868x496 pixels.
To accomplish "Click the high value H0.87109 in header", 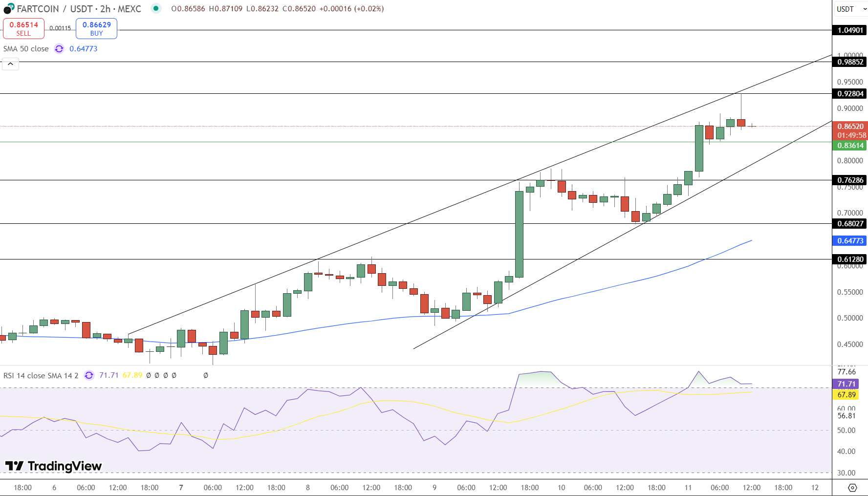I will click(226, 9).
